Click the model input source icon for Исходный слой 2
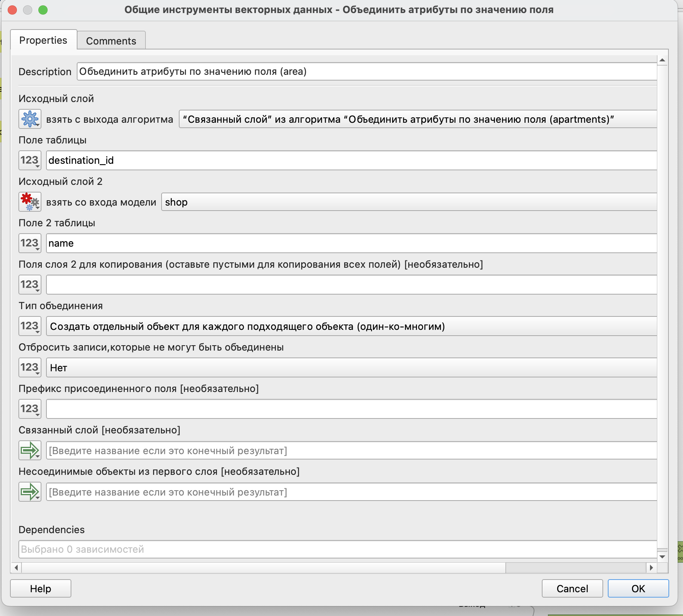 (x=30, y=202)
